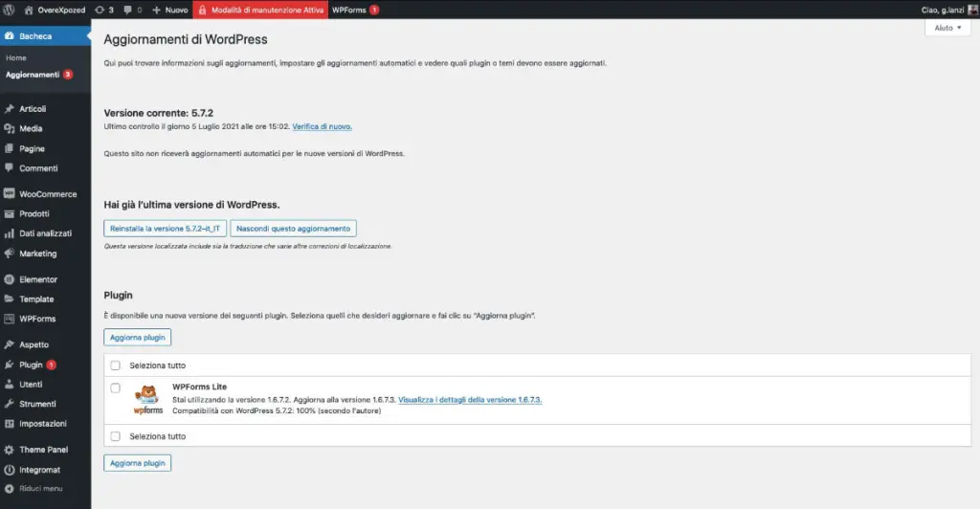
Task: Click Reinstalla la versione 5.7.2-it_IT button
Action: (165, 229)
